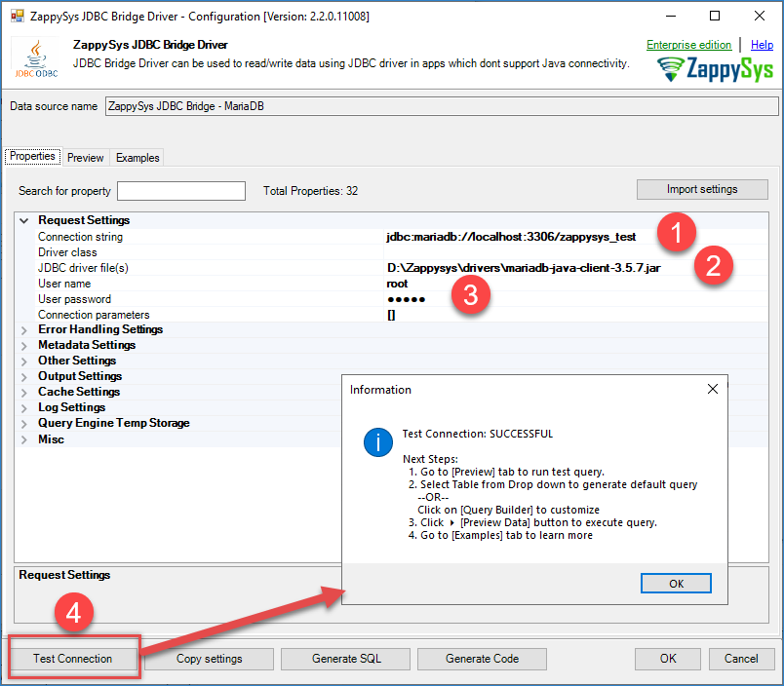Open the Help link
Viewport: 784px width, 686px height.
tap(762, 45)
